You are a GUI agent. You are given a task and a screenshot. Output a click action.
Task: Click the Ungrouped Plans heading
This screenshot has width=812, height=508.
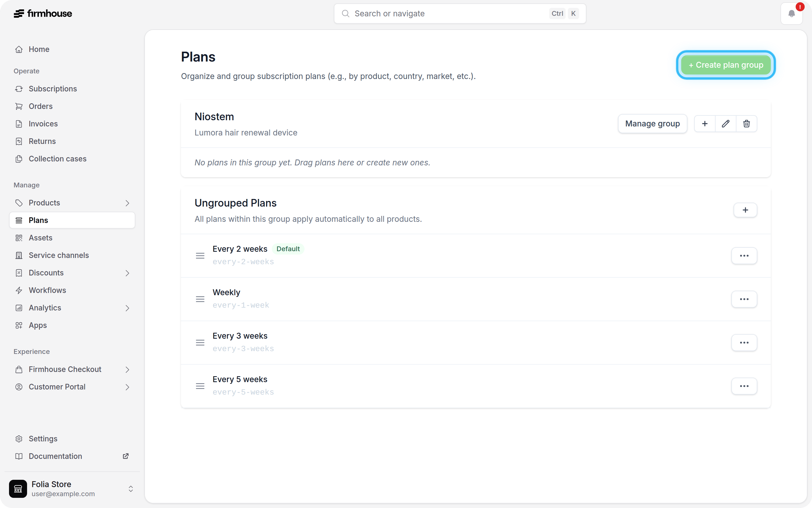[235, 203]
